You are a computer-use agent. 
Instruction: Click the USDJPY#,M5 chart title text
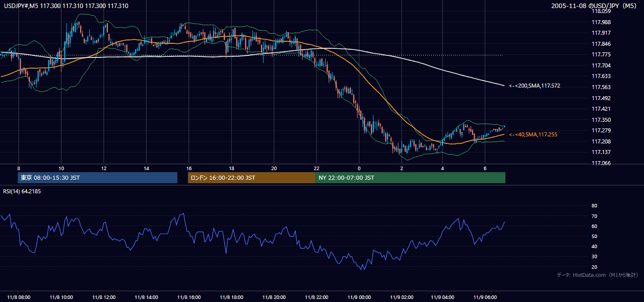point(66,6)
